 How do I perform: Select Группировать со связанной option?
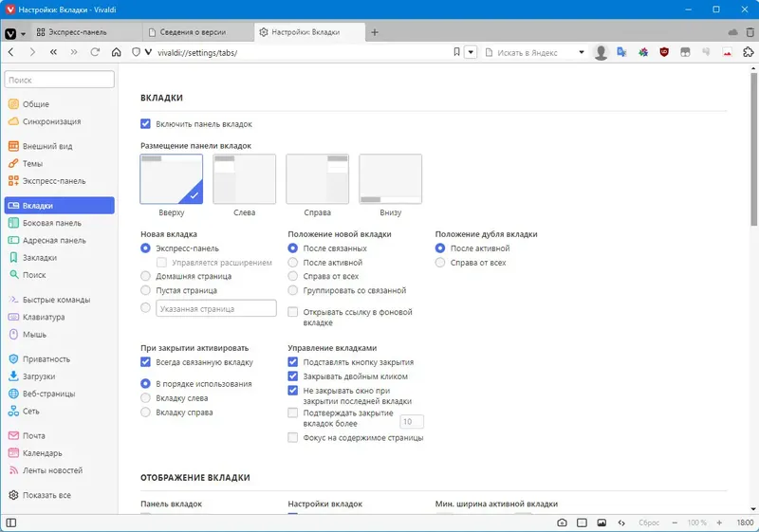click(292, 290)
